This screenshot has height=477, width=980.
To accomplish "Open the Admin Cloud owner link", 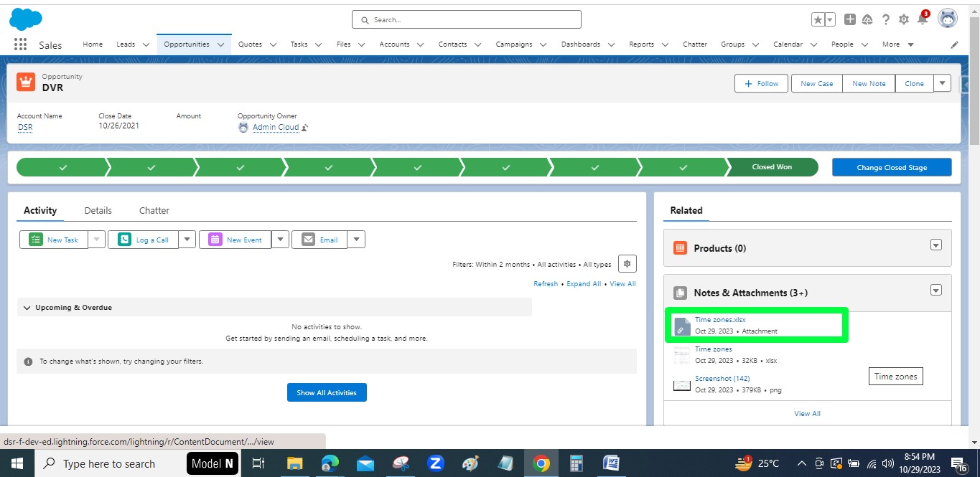I will coord(276,127).
